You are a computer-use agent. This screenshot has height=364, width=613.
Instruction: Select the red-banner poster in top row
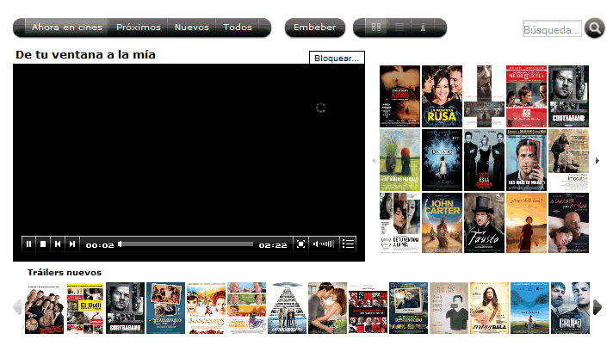(526, 96)
